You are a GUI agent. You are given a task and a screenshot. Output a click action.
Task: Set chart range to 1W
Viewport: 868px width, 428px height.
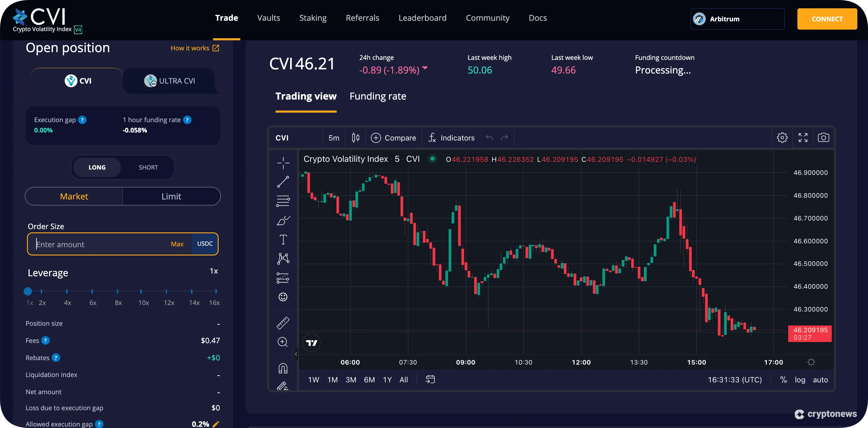pos(313,379)
